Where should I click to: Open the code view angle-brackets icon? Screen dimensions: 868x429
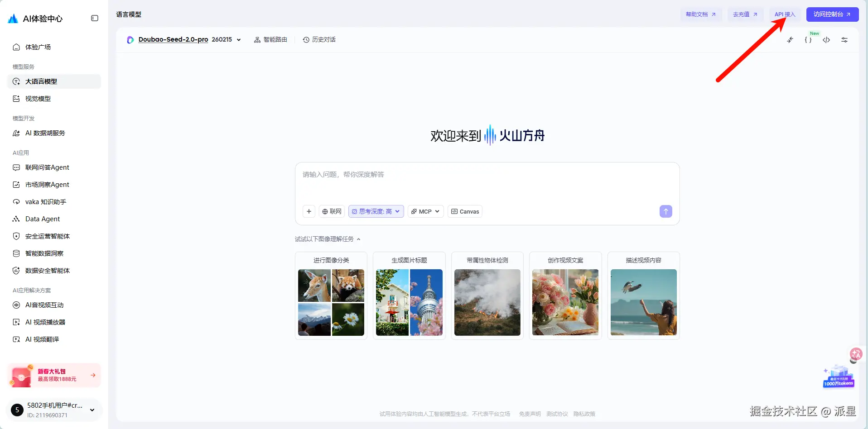click(x=826, y=40)
